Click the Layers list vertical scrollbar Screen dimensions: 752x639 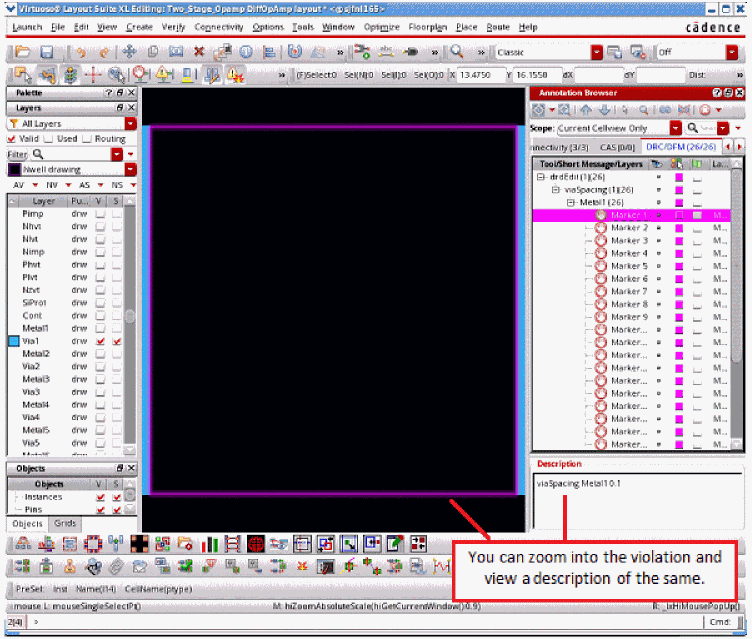coord(129,326)
